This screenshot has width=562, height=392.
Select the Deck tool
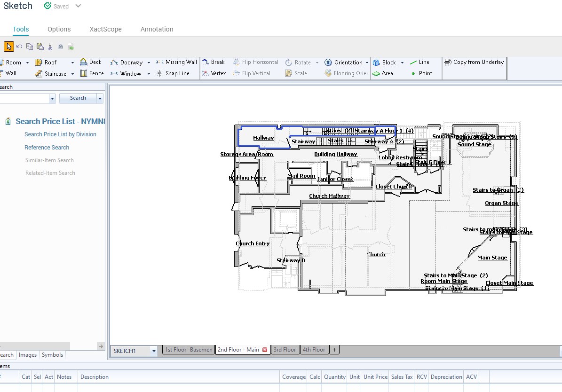click(x=91, y=62)
